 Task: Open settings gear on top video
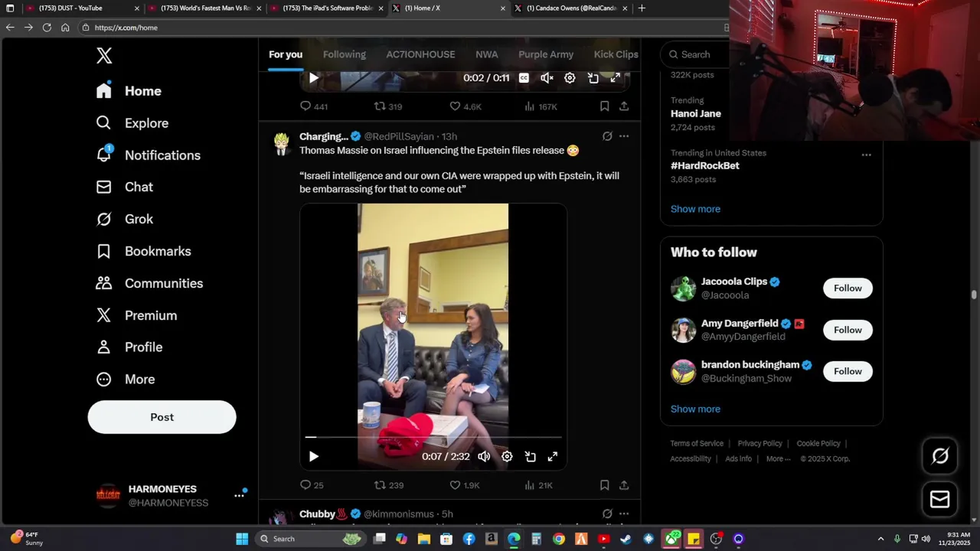pos(570,78)
